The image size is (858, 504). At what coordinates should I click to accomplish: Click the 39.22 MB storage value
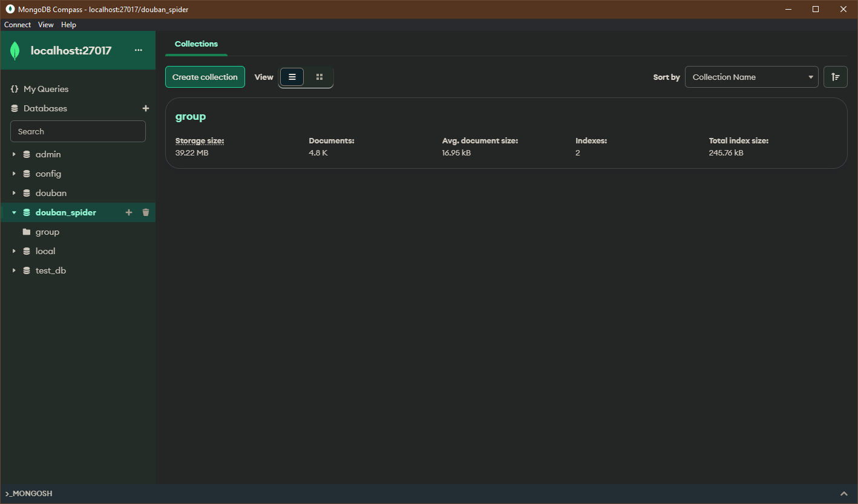(192, 153)
